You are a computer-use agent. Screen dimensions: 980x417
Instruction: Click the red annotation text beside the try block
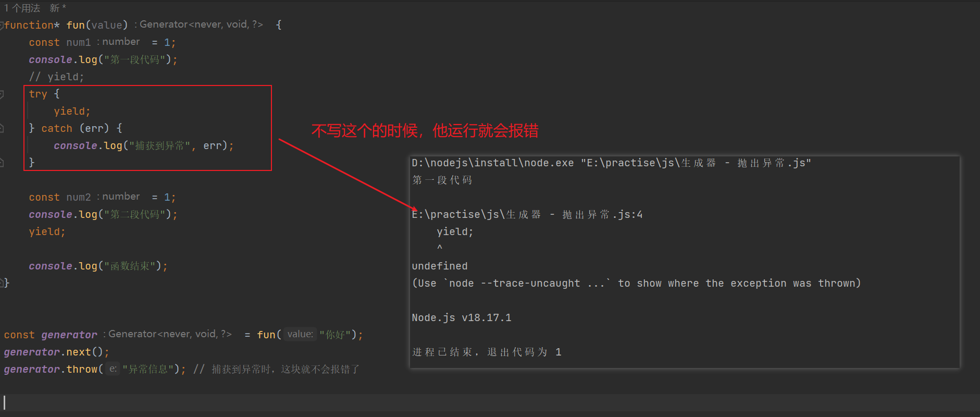425,130
